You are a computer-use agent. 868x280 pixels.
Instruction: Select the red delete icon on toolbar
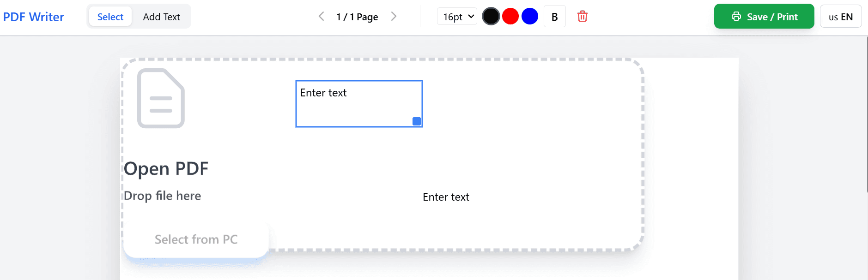coord(583,16)
